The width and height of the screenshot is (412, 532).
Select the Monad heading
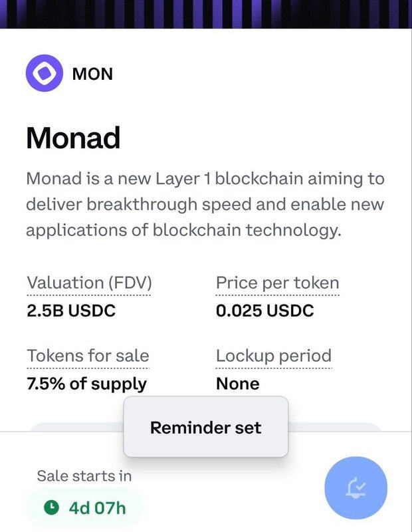click(73, 138)
